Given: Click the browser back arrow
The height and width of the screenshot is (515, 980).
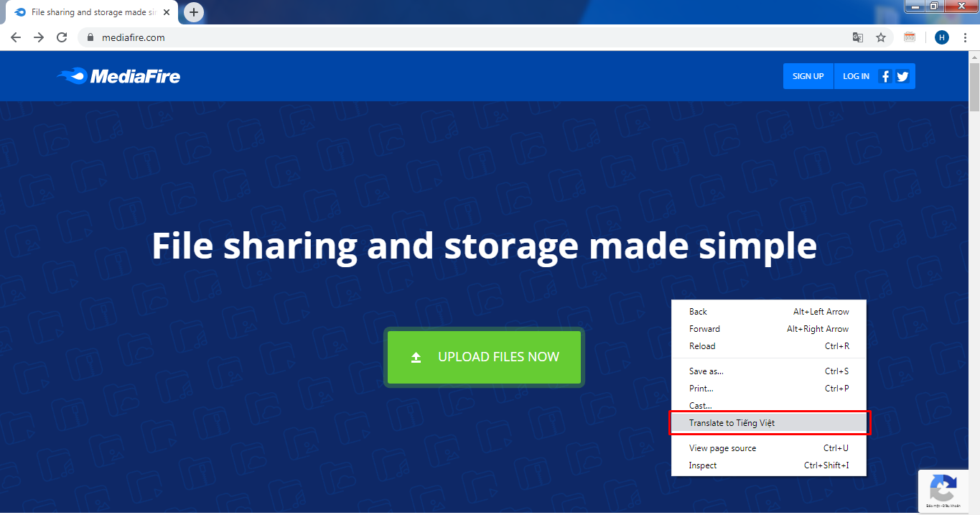Looking at the screenshot, I should [x=16, y=37].
